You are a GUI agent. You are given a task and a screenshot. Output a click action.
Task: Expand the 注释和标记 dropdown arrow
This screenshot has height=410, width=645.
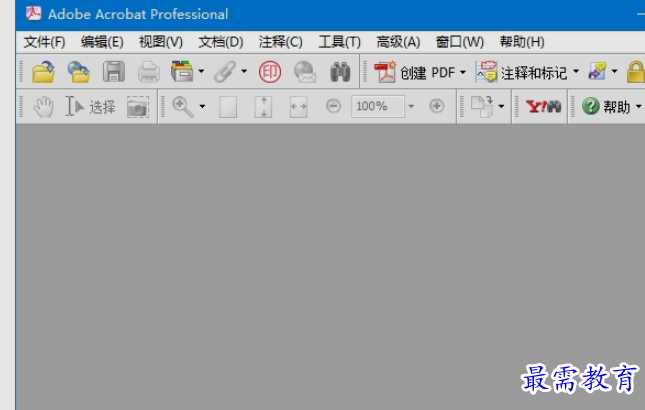tap(576, 72)
